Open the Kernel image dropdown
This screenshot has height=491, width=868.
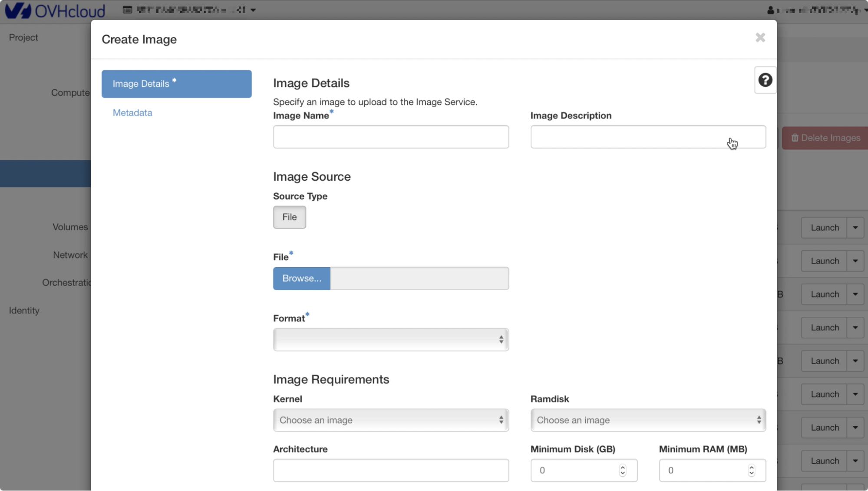[x=390, y=420]
